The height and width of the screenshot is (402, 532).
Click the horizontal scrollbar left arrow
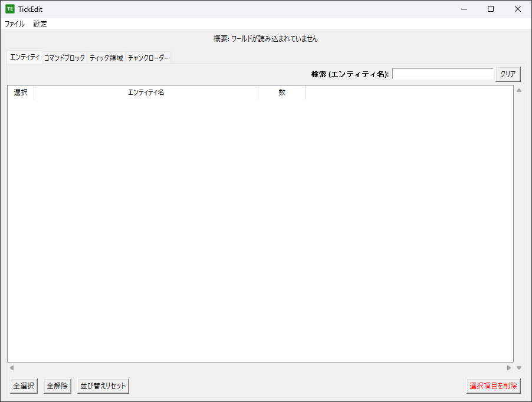click(x=12, y=368)
